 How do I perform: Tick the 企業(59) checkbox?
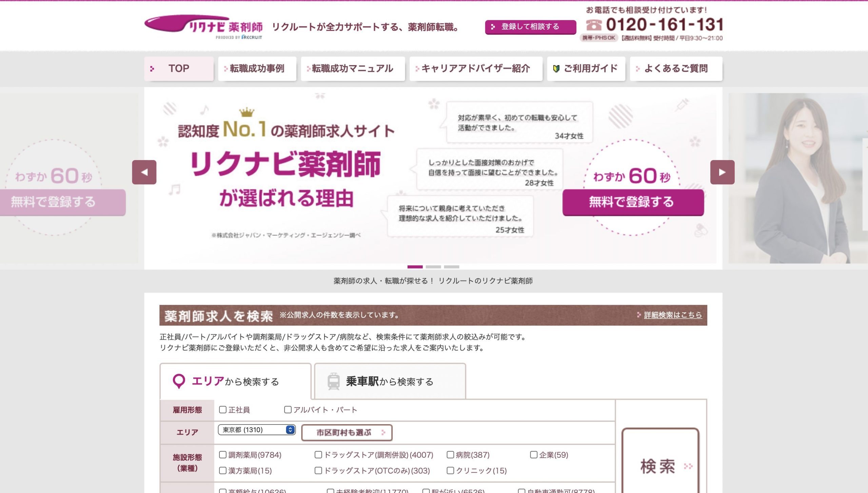(x=533, y=455)
